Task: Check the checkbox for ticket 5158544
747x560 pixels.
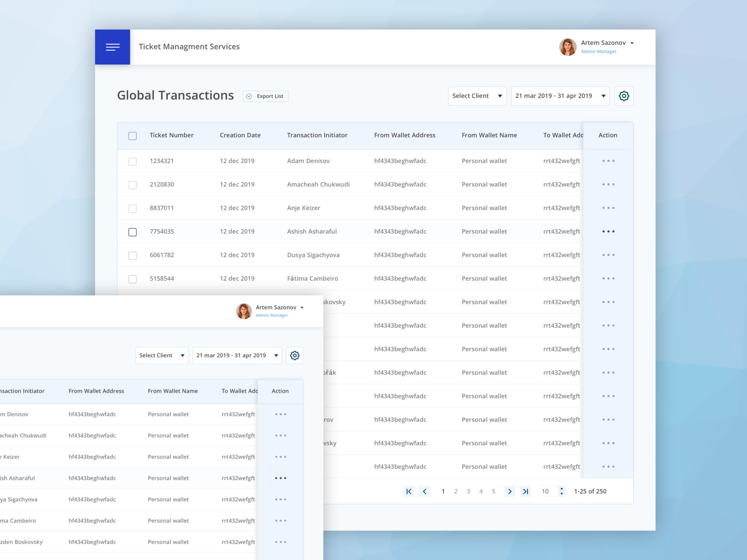Action: (x=133, y=279)
